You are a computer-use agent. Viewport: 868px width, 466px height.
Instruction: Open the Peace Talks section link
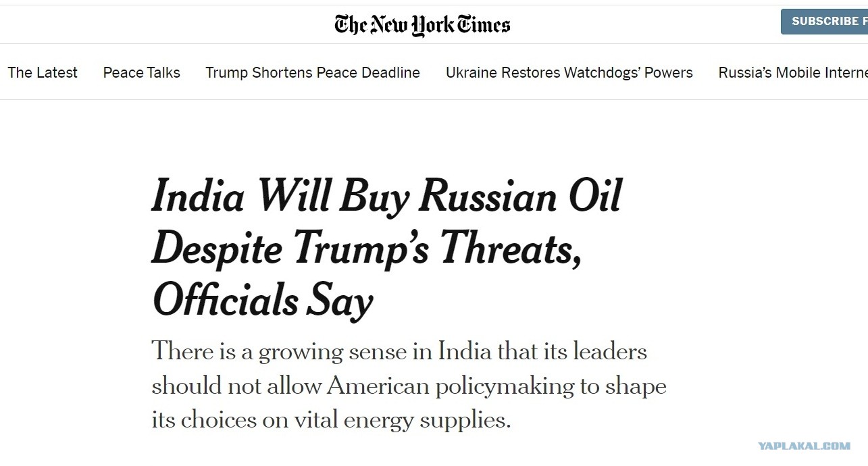click(x=141, y=72)
